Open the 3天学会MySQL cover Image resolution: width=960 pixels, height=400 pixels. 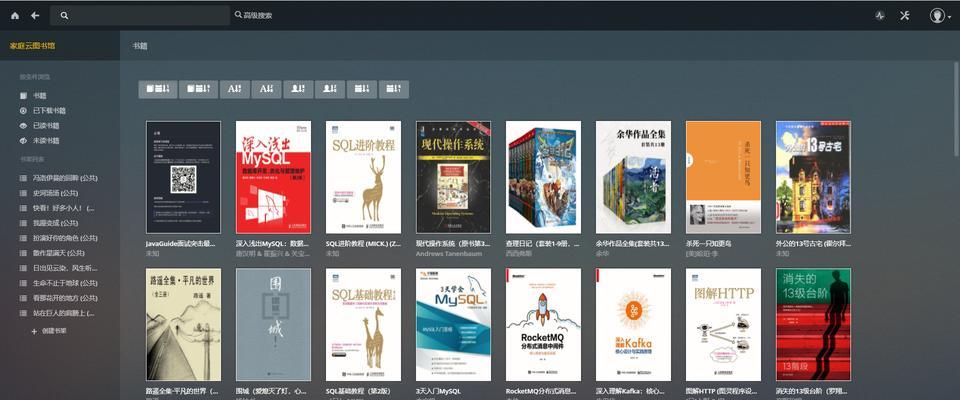coord(453,325)
